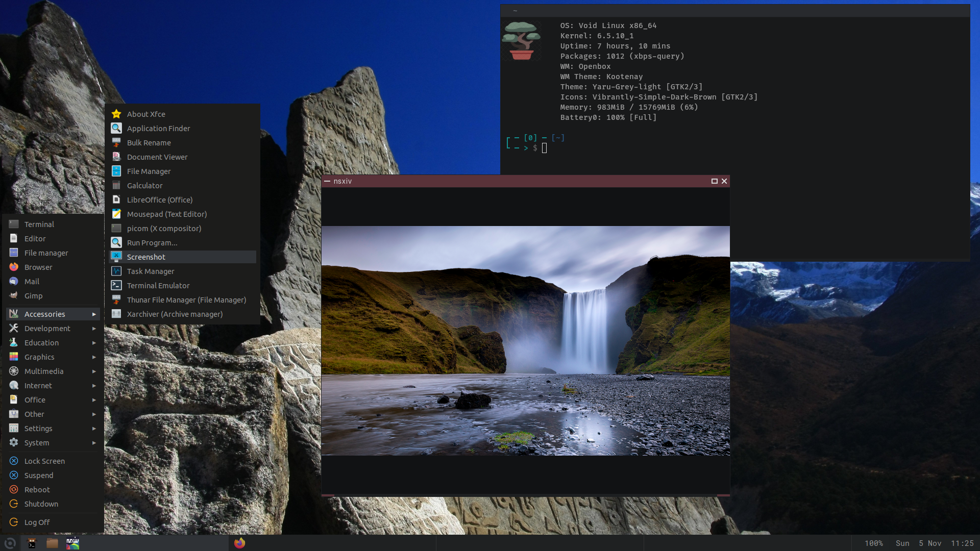Viewport: 980px width, 551px height.
Task: Click the Document Viewer icon
Action: (116, 157)
